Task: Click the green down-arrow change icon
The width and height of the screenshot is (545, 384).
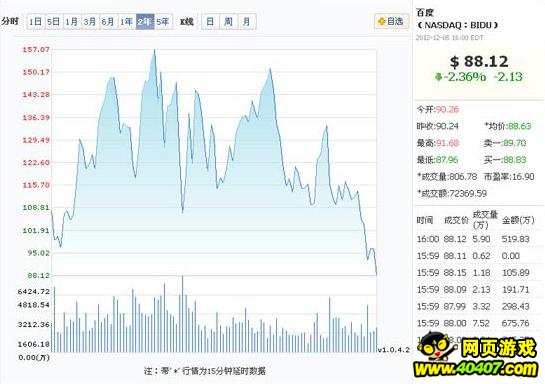Action: click(x=438, y=76)
